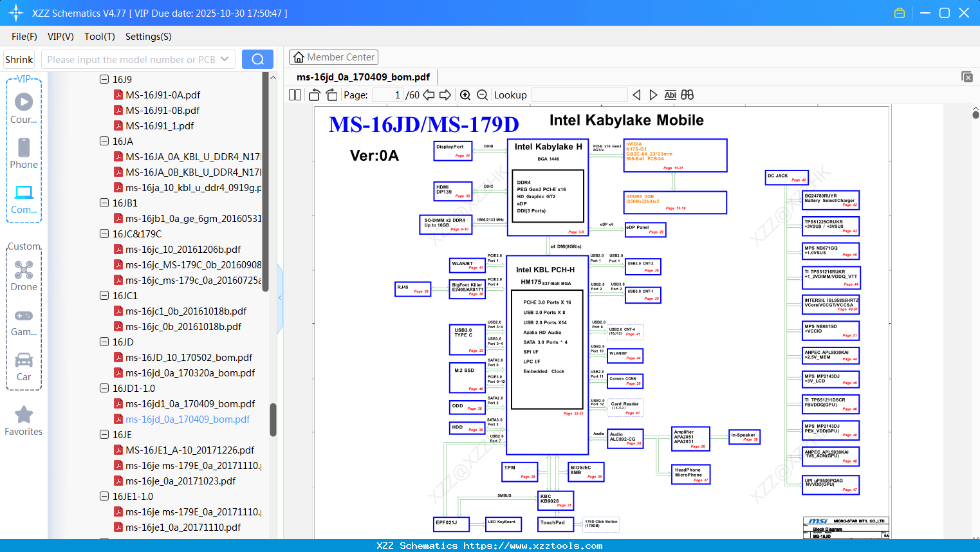Open the Favorites star
This screenshot has width=980, height=552.
click(24, 414)
